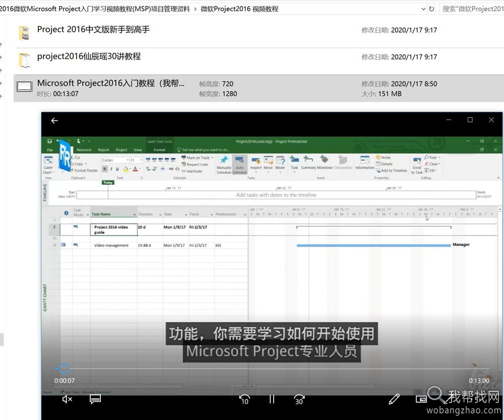
Task: Click Format Painter in Clipboard group
Action: tap(84, 171)
